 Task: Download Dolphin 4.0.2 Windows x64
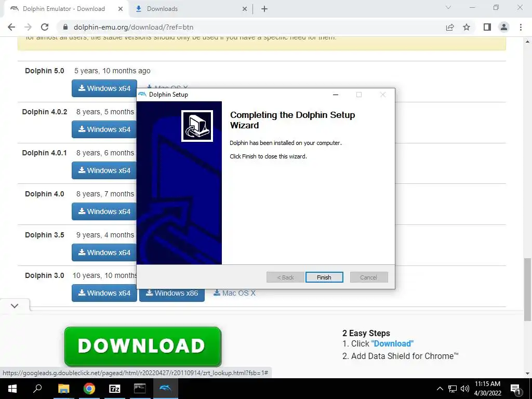click(104, 129)
